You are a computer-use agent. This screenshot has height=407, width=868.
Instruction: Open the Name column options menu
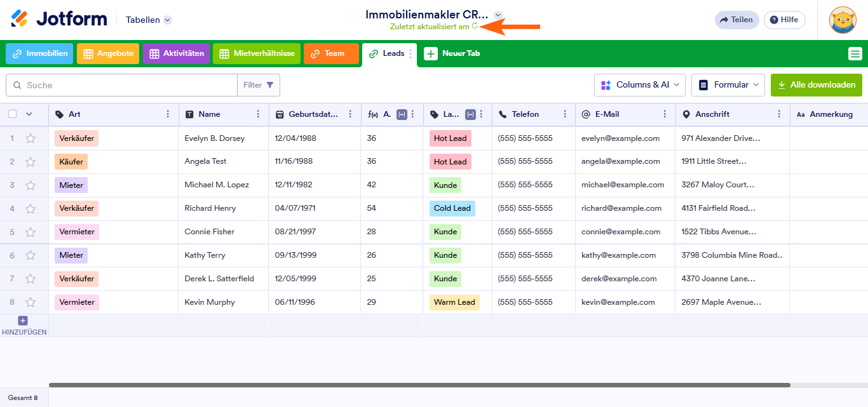258,114
